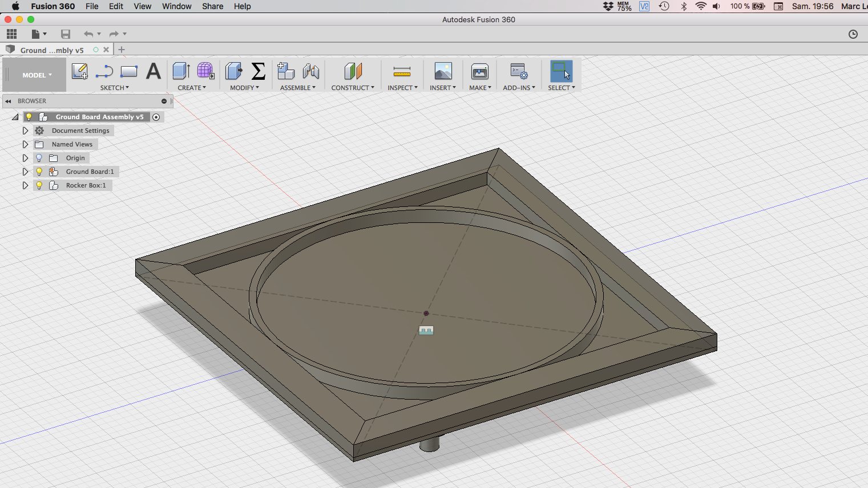Open the File document icon menu

[x=39, y=34]
